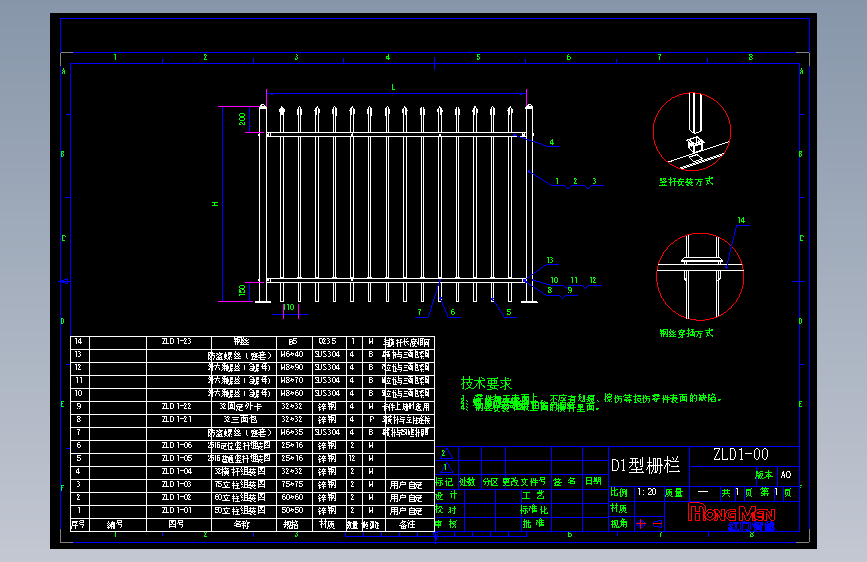Image resolution: width=867 pixels, height=562 pixels.
Task: Click the 序号 header cell of parts table
Action: pos(79,524)
